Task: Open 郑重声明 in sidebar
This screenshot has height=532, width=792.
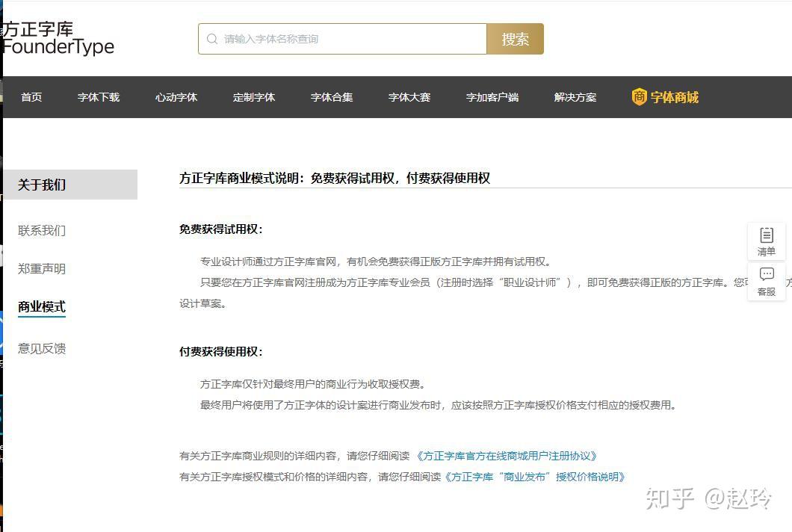Action: coord(42,269)
